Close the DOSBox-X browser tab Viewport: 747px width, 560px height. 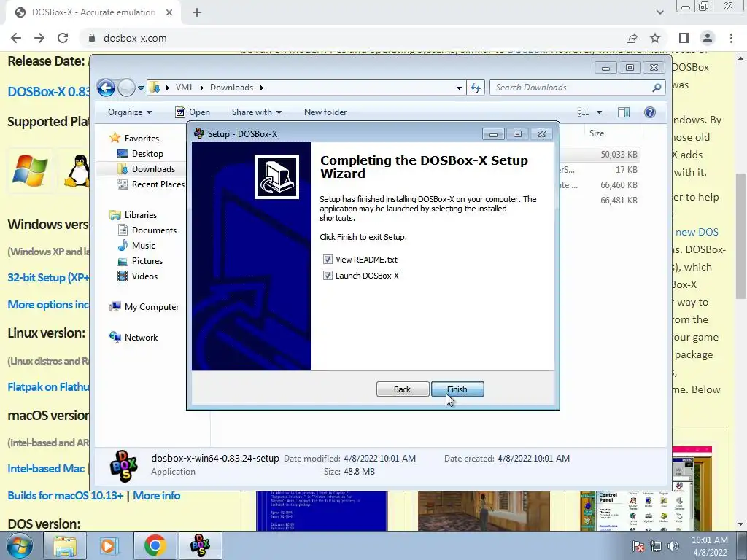[169, 12]
